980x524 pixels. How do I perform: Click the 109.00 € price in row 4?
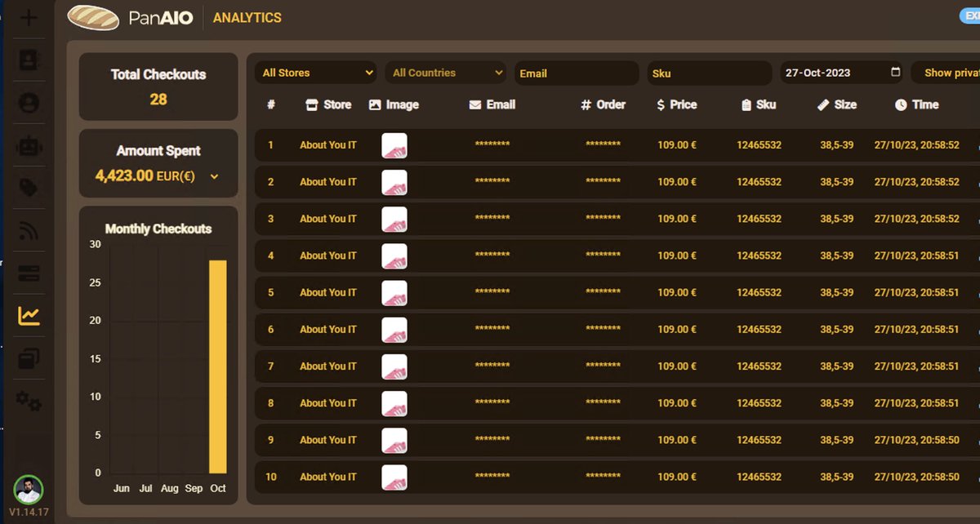pyautogui.click(x=677, y=255)
